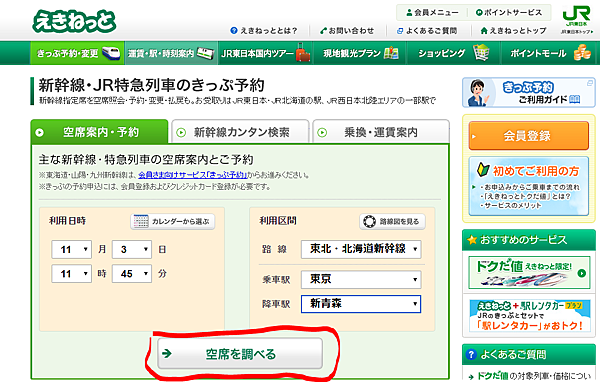Screen dimensions: 600x382
Task: Open ポイントサービス link
Action: (x=509, y=13)
